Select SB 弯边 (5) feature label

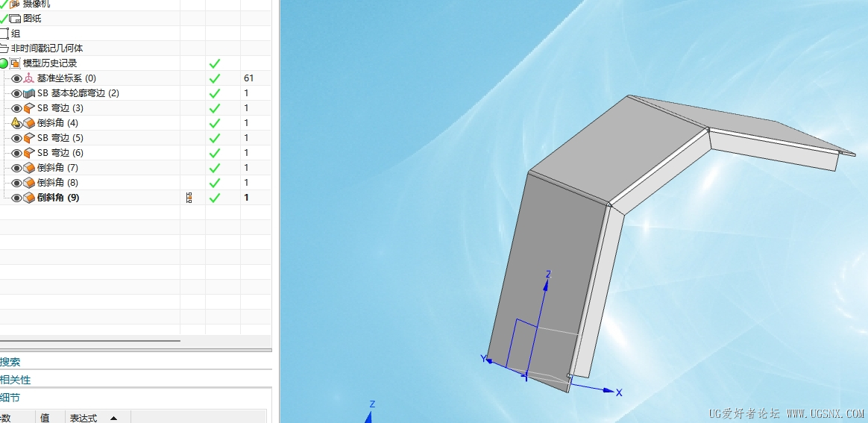pos(60,138)
